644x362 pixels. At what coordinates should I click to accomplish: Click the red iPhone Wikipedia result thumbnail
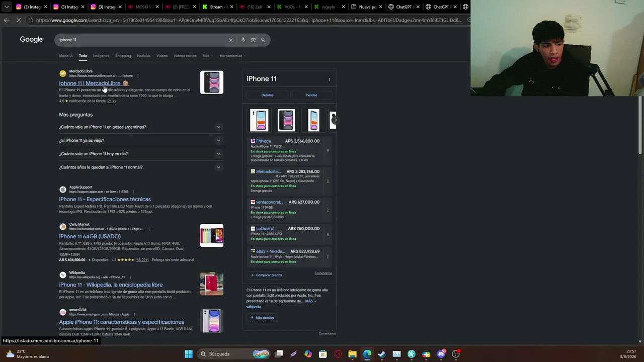pyautogui.click(x=212, y=284)
